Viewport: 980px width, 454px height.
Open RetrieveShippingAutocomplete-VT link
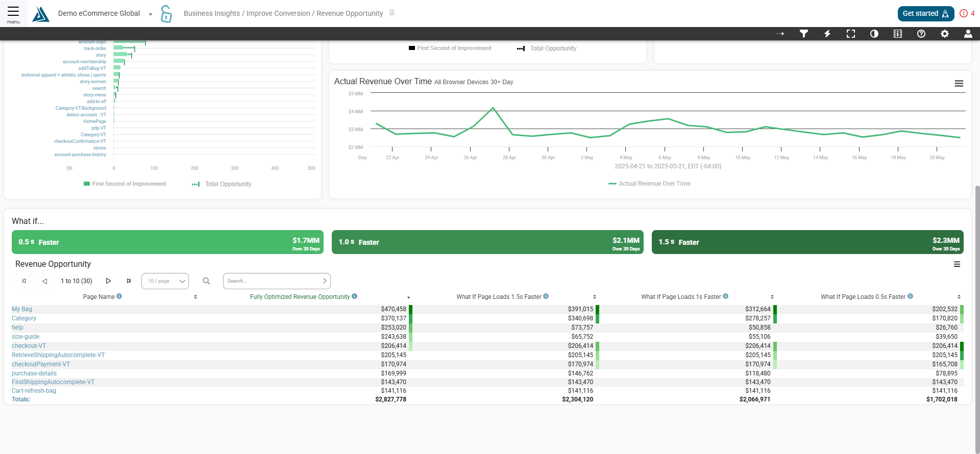(58, 355)
